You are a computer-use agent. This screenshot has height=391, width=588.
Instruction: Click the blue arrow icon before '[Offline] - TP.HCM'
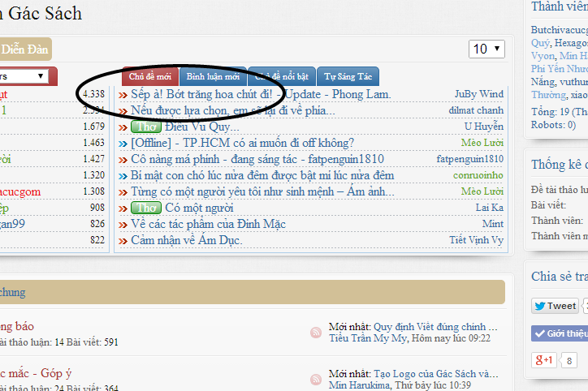coord(123,144)
